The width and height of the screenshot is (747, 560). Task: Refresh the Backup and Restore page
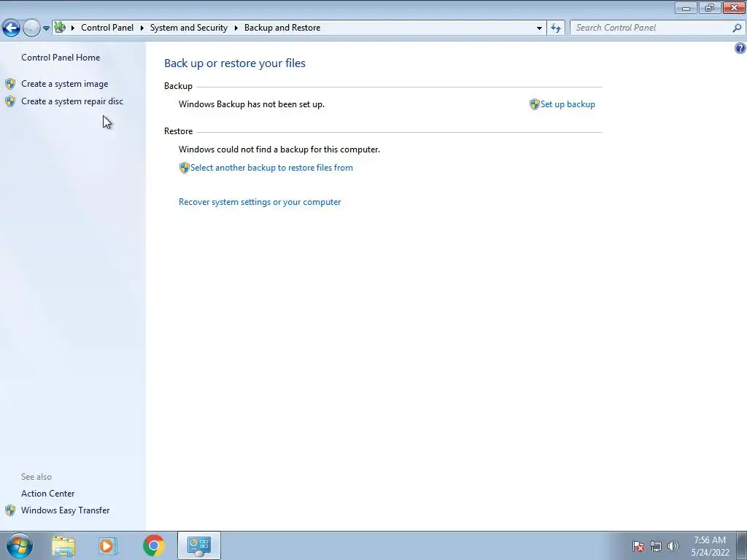pyautogui.click(x=555, y=28)
